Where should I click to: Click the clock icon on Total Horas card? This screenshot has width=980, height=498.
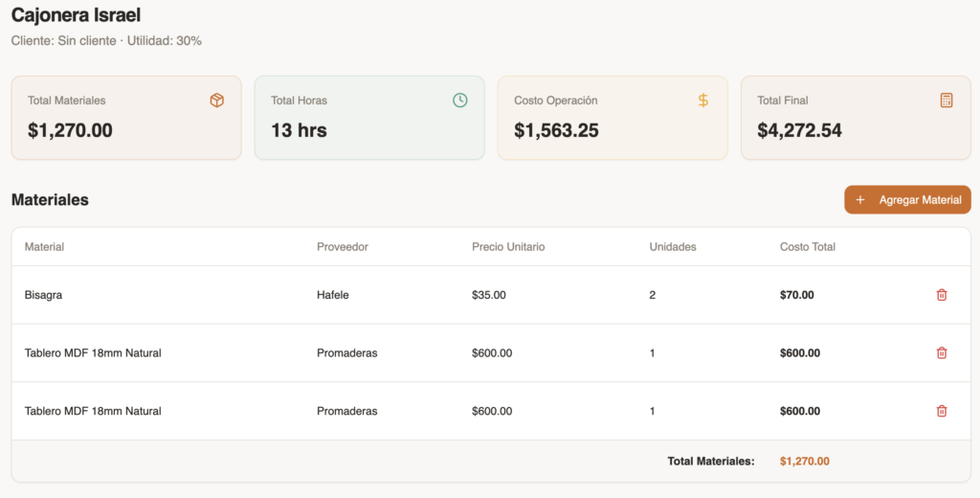(459, 101)
